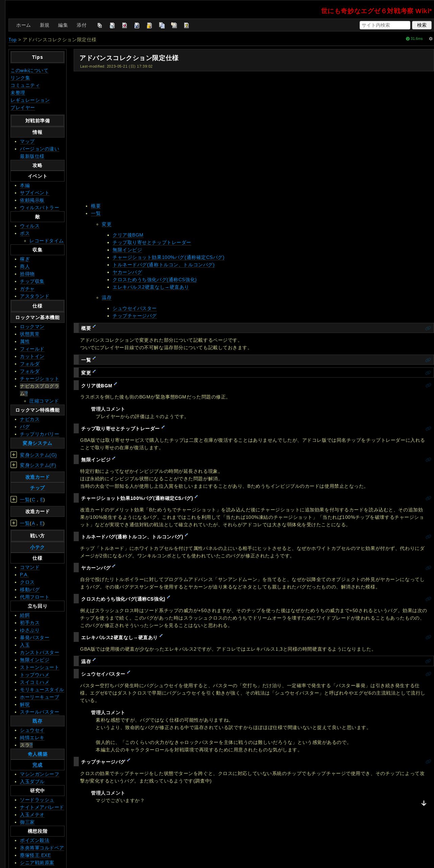Click the anchor link icon on クリア後BGM row

click(x=428, y=385)
